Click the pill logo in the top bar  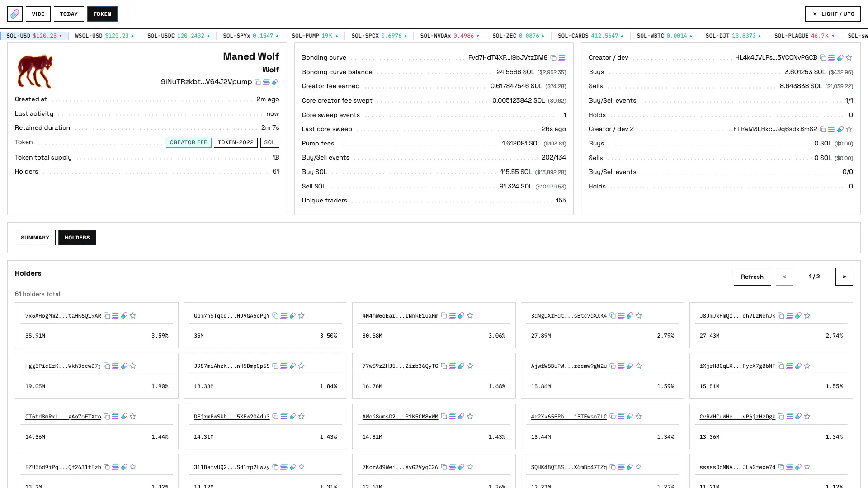click(15, 14)
